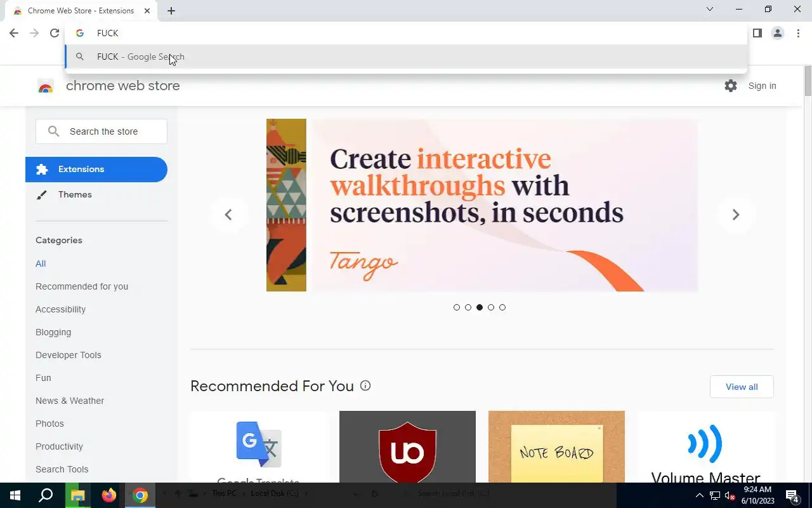
Task: Jump to the fourth carousel dot
Action: tap(491, 307)
